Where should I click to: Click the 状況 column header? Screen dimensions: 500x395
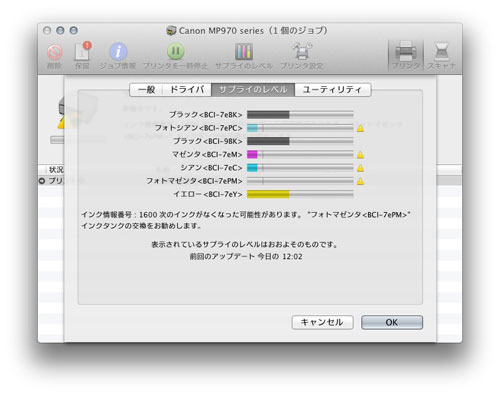[56, 170]
